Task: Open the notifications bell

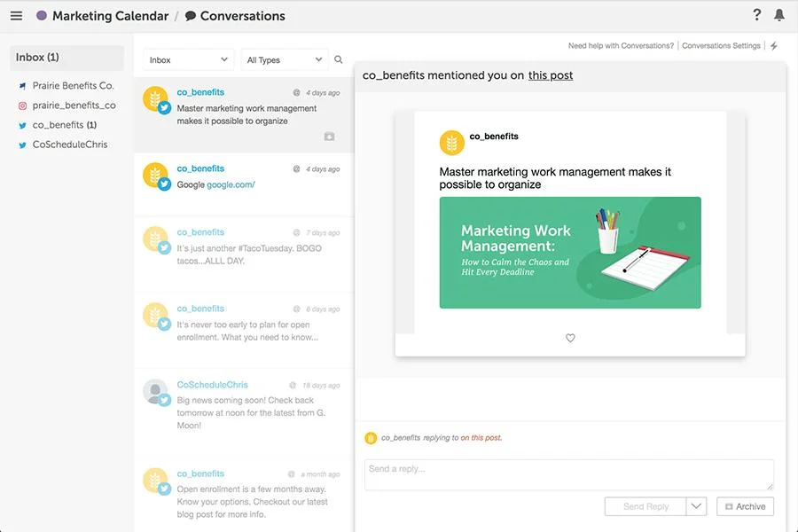Action: click(x=779, y=15)
